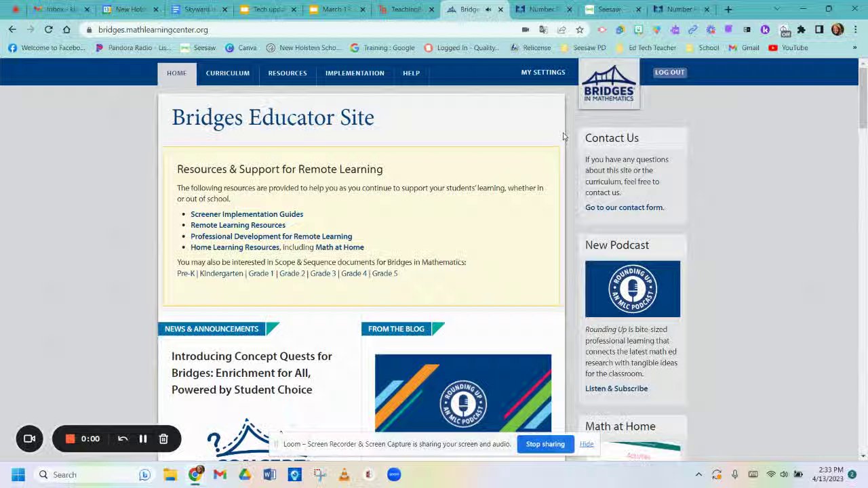Open a new browser tab
868x488 pixels.
point(728,9)
